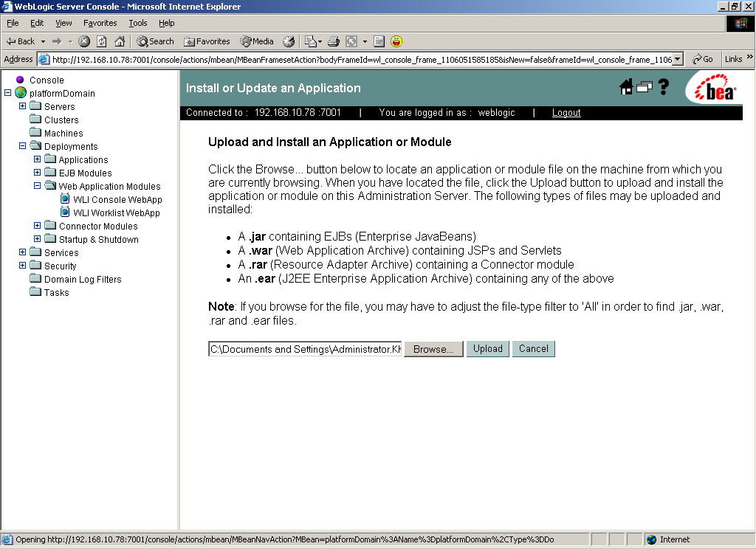The height and width of the screenshot is (549, 756).
Task: Click the Domain Log Filters folder icon
Action: coord(35,278)
